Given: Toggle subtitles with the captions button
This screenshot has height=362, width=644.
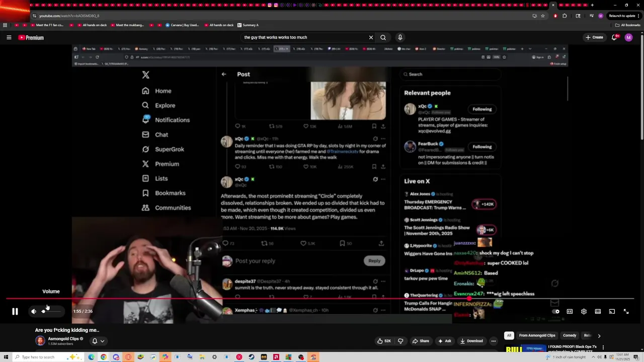Looking at the screenshot, I should tap(570, 312).
